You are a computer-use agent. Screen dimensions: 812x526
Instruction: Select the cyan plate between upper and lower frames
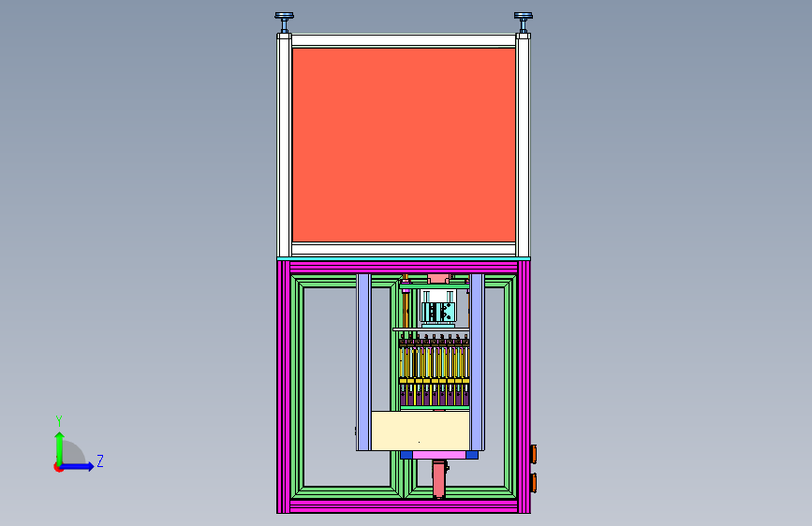(404, 259)
